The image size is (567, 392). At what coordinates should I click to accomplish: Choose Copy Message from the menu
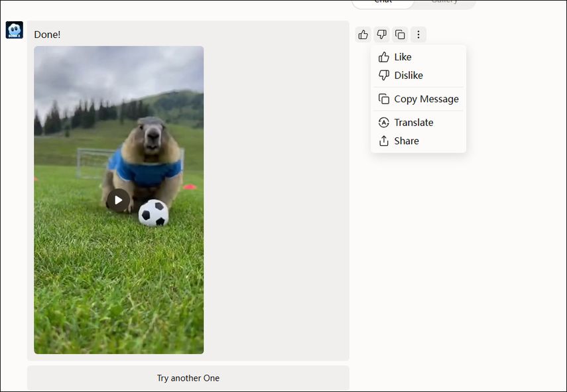(425, 98)
